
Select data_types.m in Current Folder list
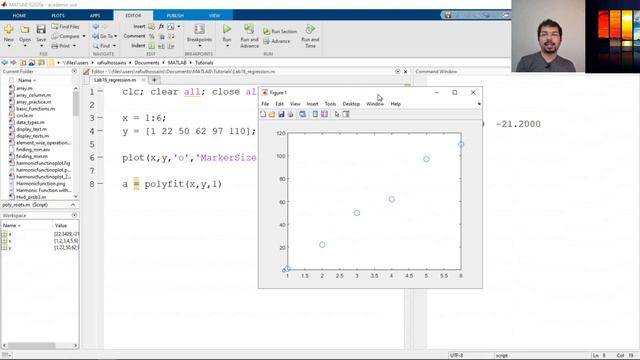click(30, 122)
